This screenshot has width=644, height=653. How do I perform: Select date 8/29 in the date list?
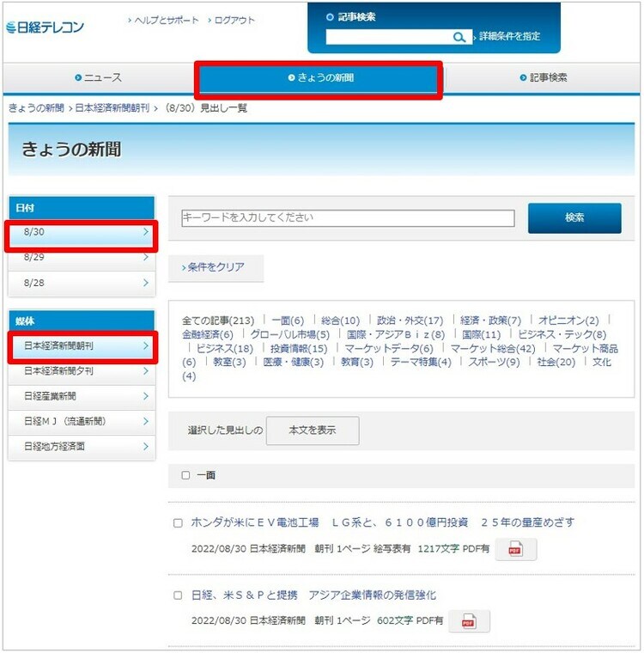(x=82, y=258)
